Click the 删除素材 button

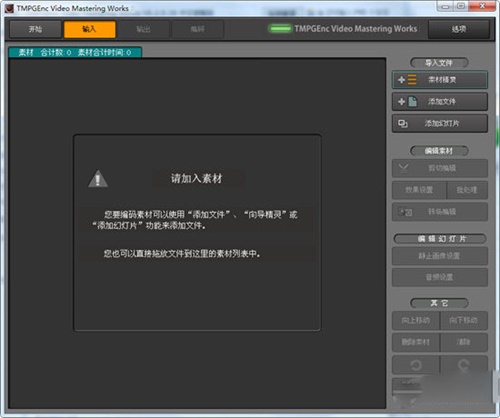click(416, 342)
